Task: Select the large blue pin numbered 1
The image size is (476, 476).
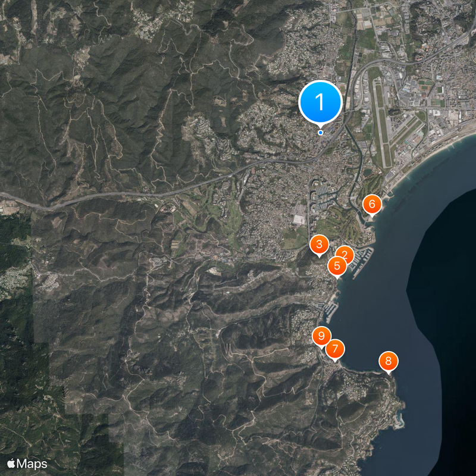Action: click(320, 102)
